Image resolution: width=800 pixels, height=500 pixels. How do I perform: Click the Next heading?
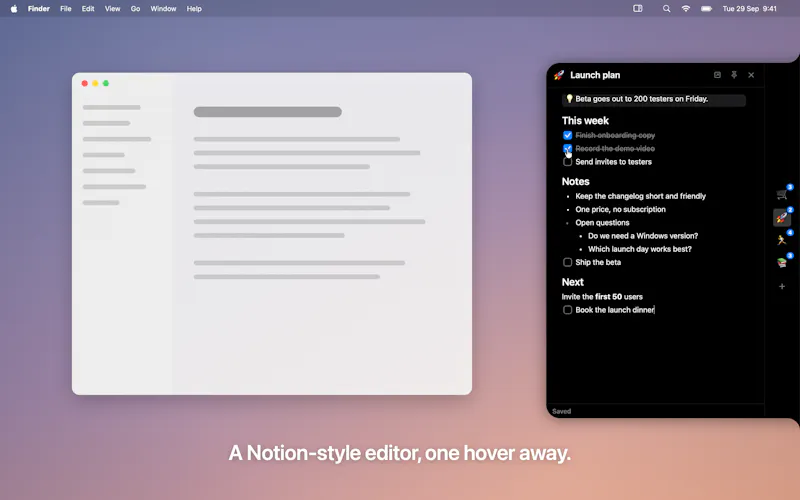(572, 282)
